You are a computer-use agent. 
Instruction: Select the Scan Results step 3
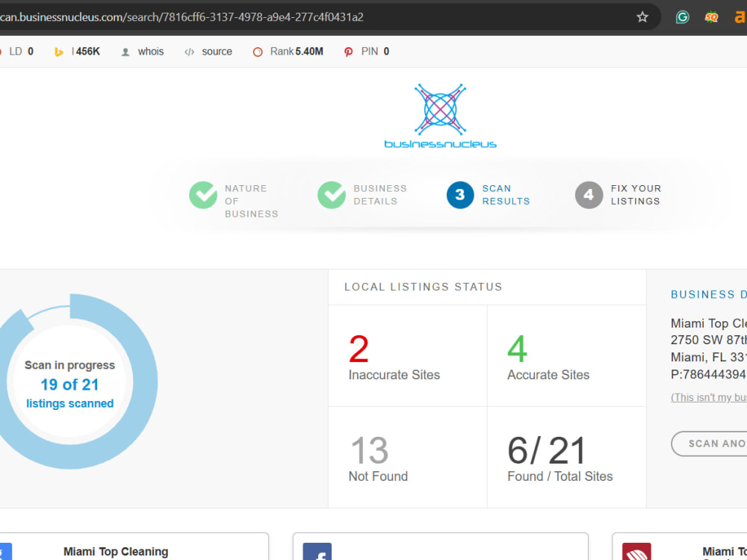tap(489, 195)
